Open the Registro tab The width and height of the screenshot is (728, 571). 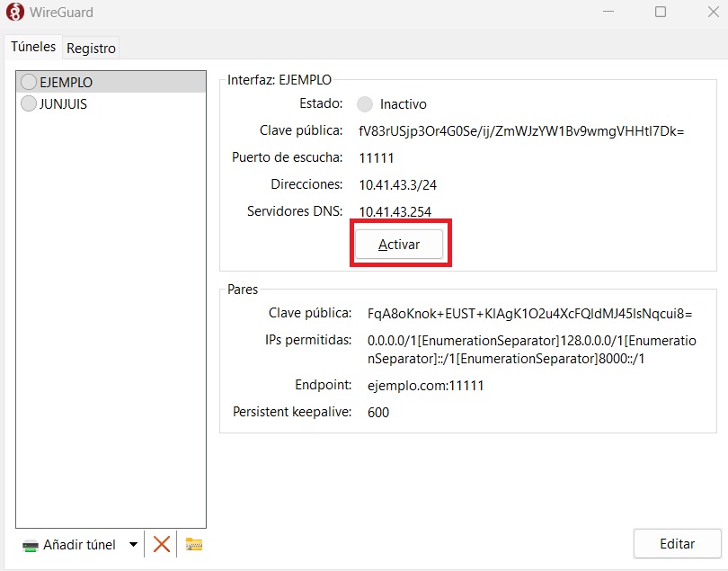(91, 48)
